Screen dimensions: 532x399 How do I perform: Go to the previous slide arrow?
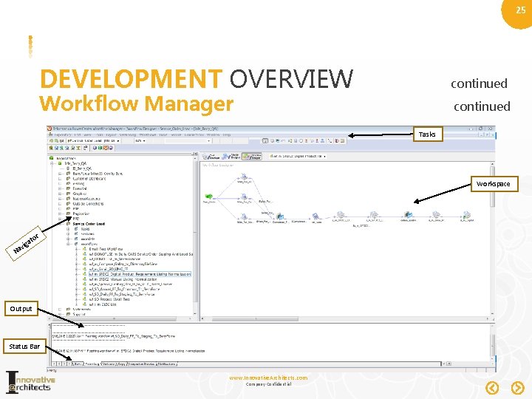(x=492, y=388)
